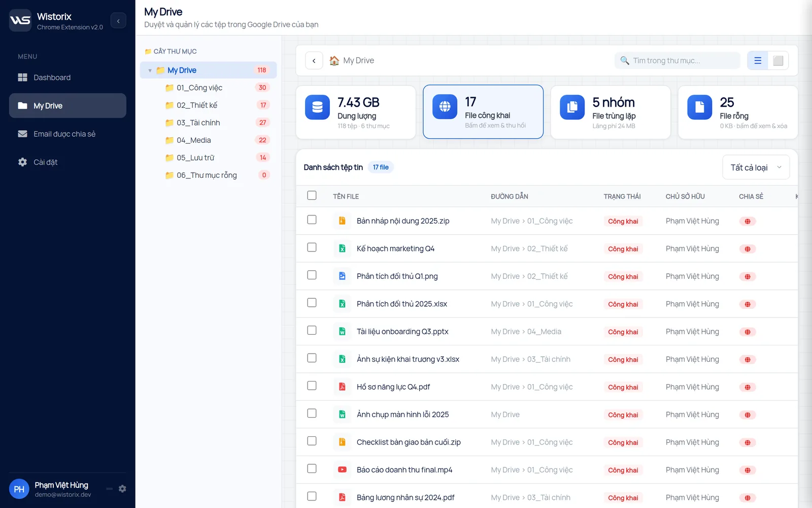Click the home icon in the breadcrumb
The height and width of the screenshot is (508, 812).
(334, 60)
